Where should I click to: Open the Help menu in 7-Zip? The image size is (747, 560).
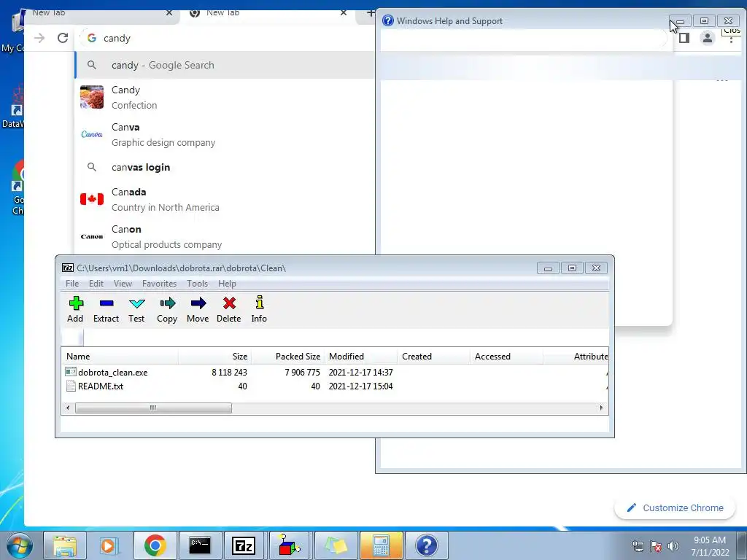pyautogui.click(x=228, y=284)
